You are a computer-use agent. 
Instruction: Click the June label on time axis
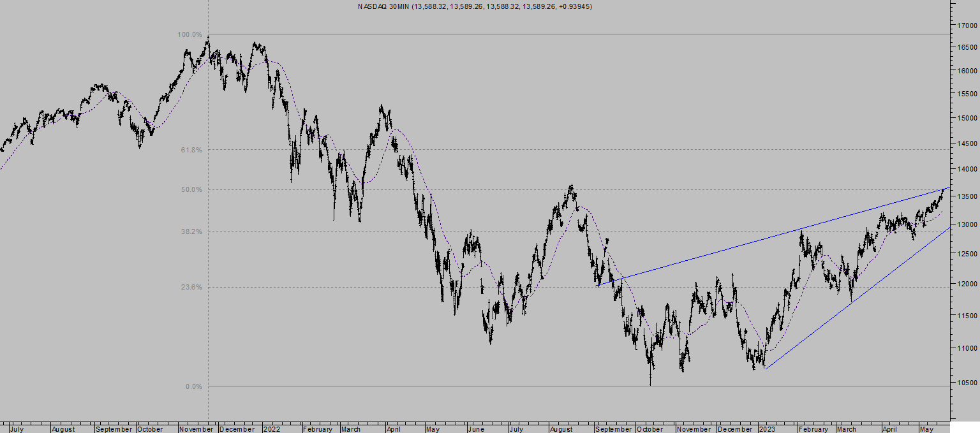477,429
